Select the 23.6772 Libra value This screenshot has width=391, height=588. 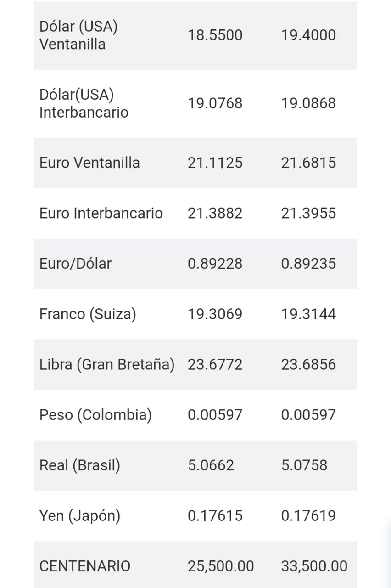tap(215, 365)
